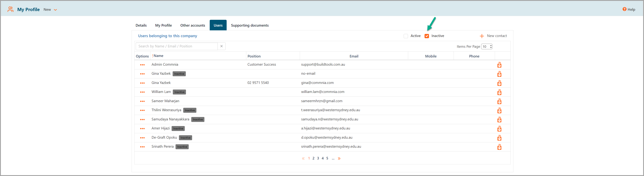Open options menu for Admin Commnia
This screenshot has width=644, height=176.
point(142,65)
